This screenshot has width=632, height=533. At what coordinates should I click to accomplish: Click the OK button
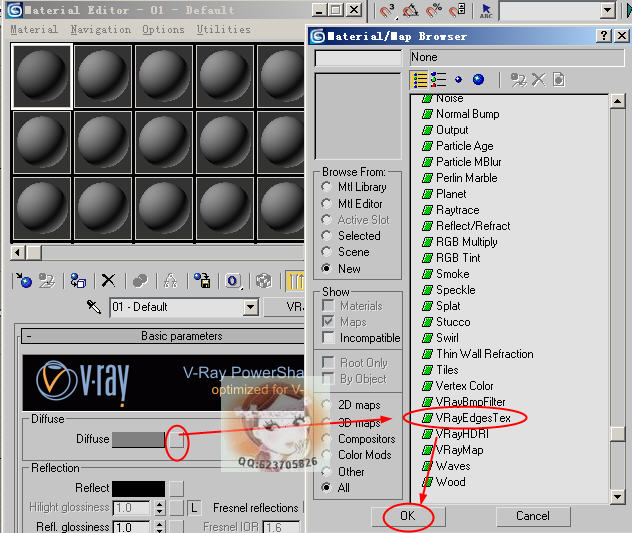[406, 516]
